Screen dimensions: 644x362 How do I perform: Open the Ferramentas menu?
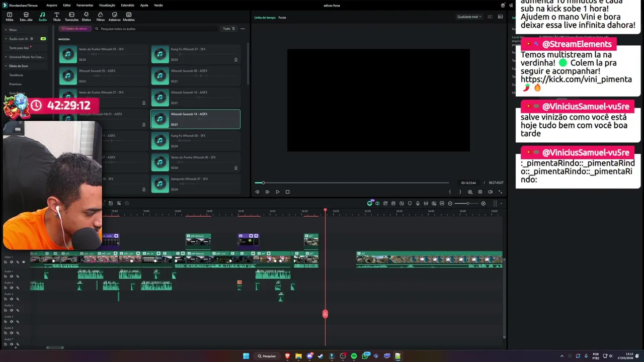[x=85, y=5]
